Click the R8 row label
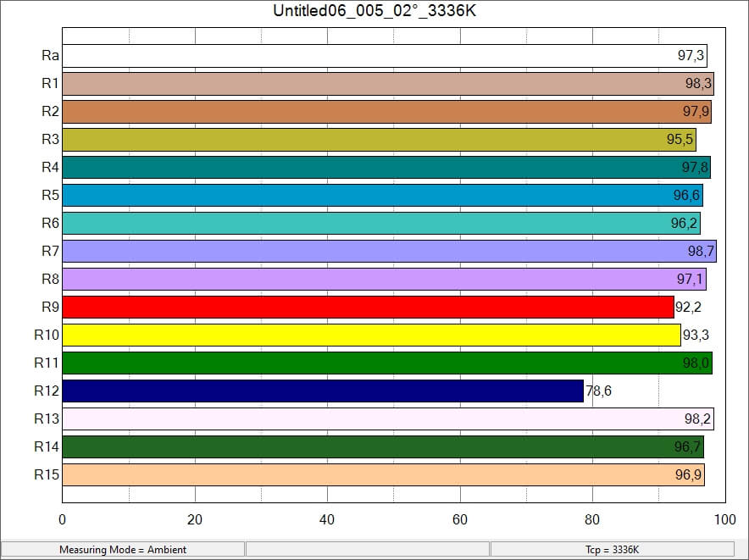749x560 pixels. (50, 279)
